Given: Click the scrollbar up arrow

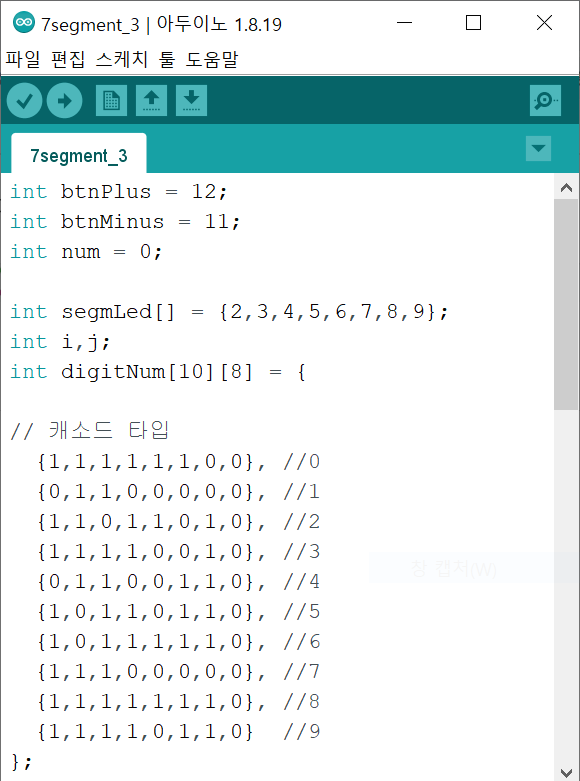Looking at the screenshot, I should (x=566, y=188).
